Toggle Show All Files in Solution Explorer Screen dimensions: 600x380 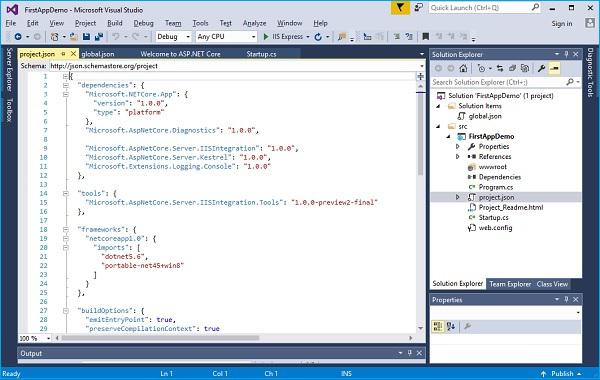coord(525,68)
